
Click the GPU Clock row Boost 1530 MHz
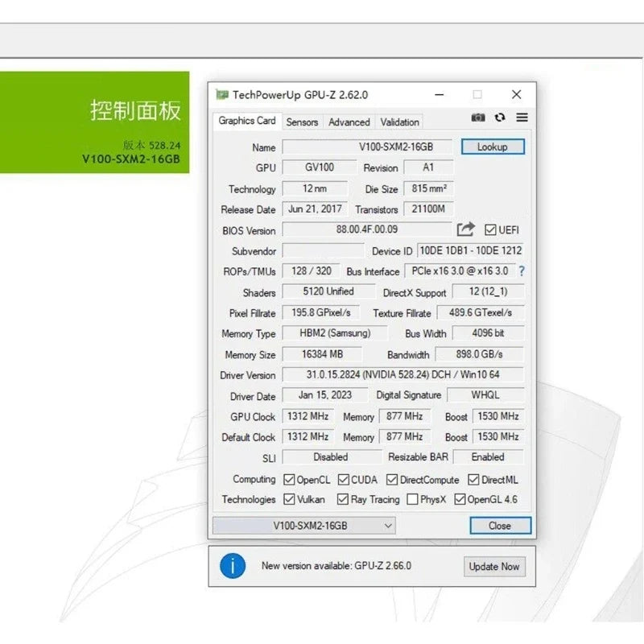498,416
